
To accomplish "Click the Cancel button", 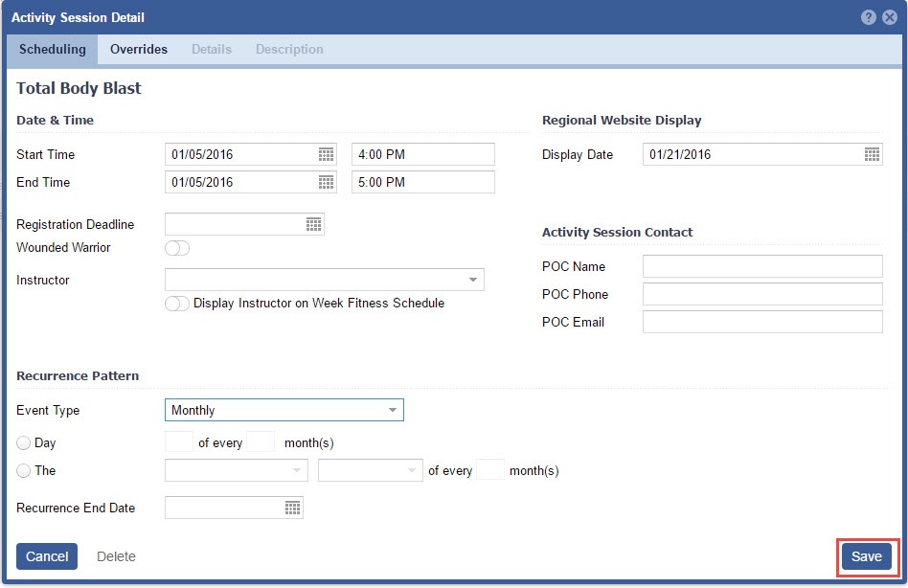I will 47,556.
